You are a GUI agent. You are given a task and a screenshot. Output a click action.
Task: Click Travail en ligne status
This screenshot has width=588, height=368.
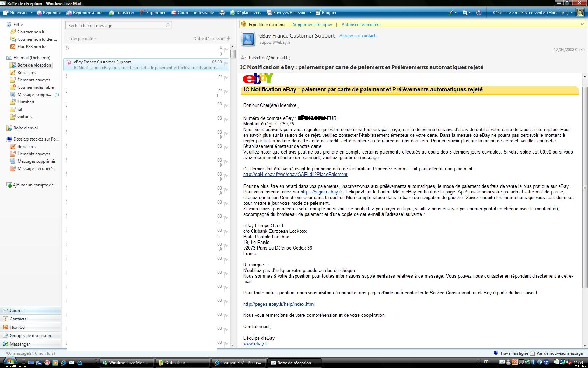(x=511, y=353)
